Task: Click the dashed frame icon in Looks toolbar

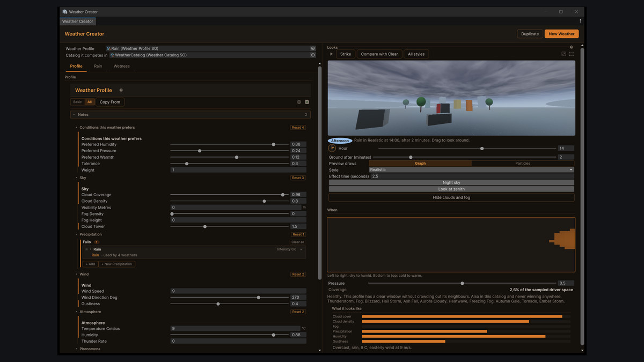Action: [x=572, y=54]
